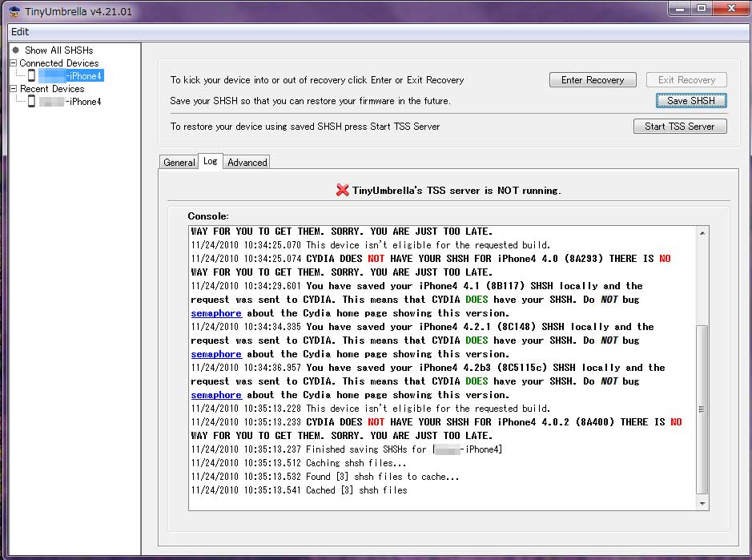Click the console scrollbar up arrow
752x560 pixels.
702,233
